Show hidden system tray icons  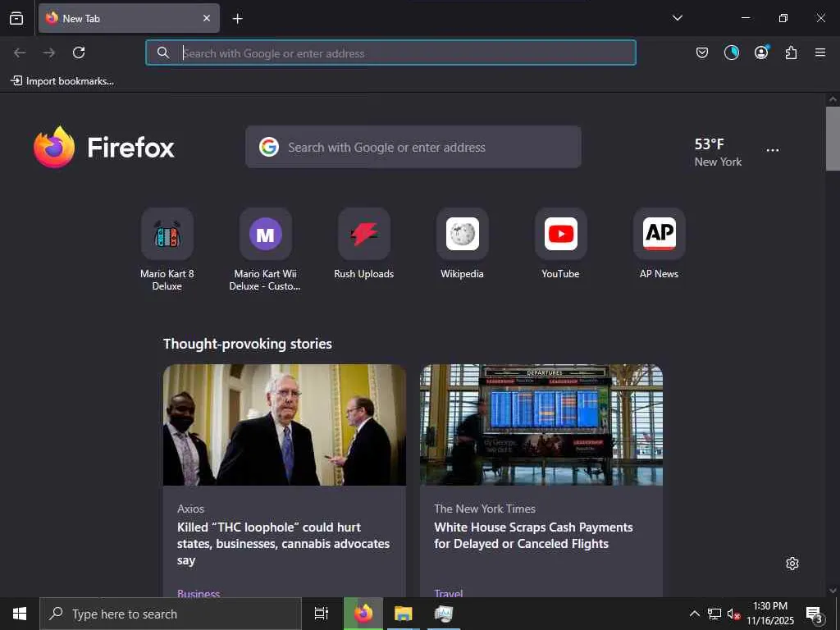click(x=694, y=614)
